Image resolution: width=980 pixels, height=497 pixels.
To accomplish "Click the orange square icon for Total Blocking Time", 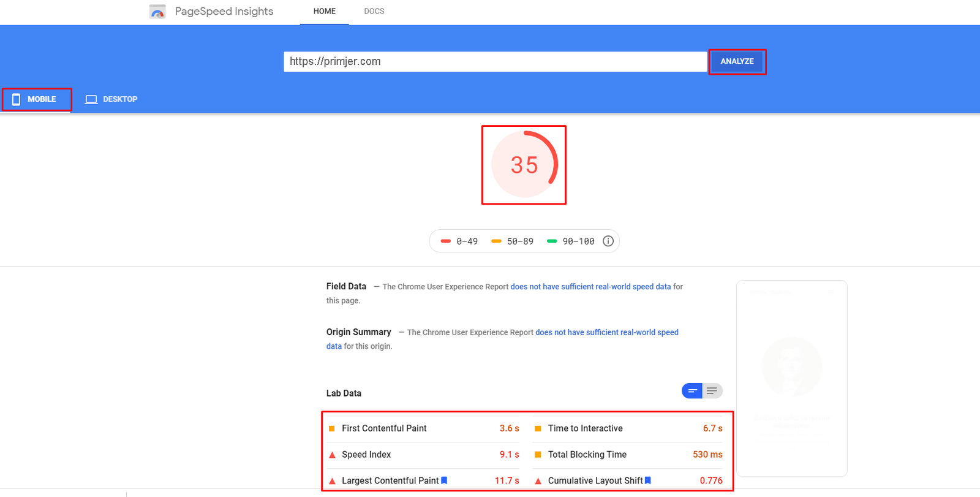I will pos(538,455).
